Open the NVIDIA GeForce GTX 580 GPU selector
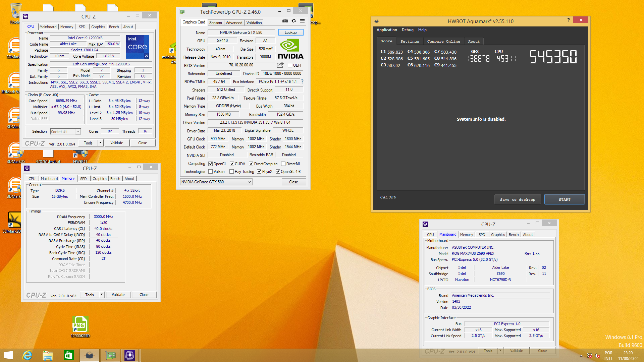The image size is (644, 362). click(216, 182)
